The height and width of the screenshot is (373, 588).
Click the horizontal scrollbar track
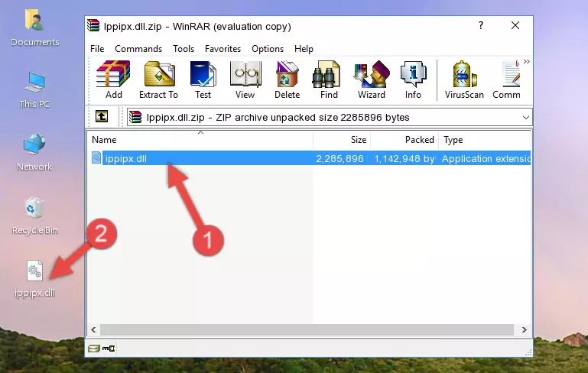click(x=307, y=330)
